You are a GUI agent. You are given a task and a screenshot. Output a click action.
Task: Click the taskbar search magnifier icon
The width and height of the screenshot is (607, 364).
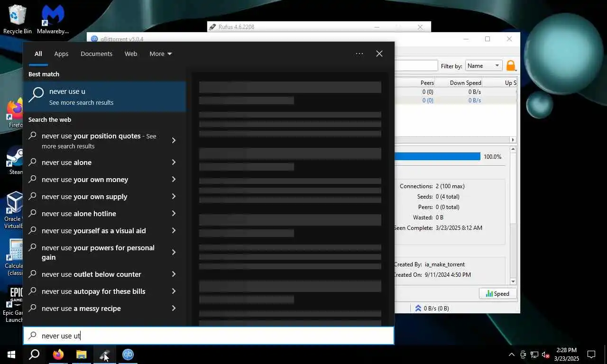point(34,354)
